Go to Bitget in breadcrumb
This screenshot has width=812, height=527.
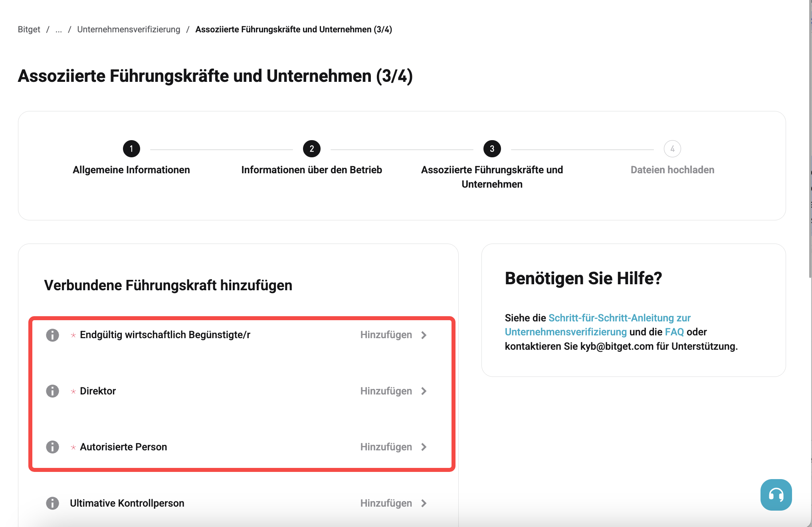[29, 30]
